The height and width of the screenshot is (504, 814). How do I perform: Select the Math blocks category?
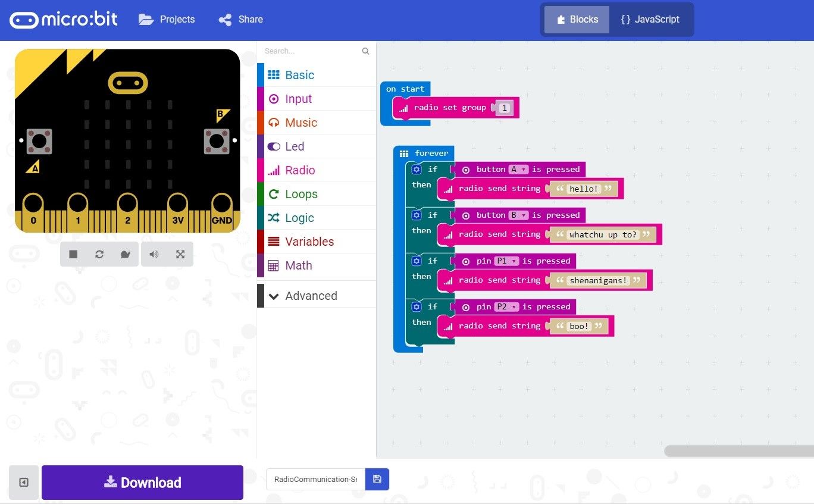298,265
